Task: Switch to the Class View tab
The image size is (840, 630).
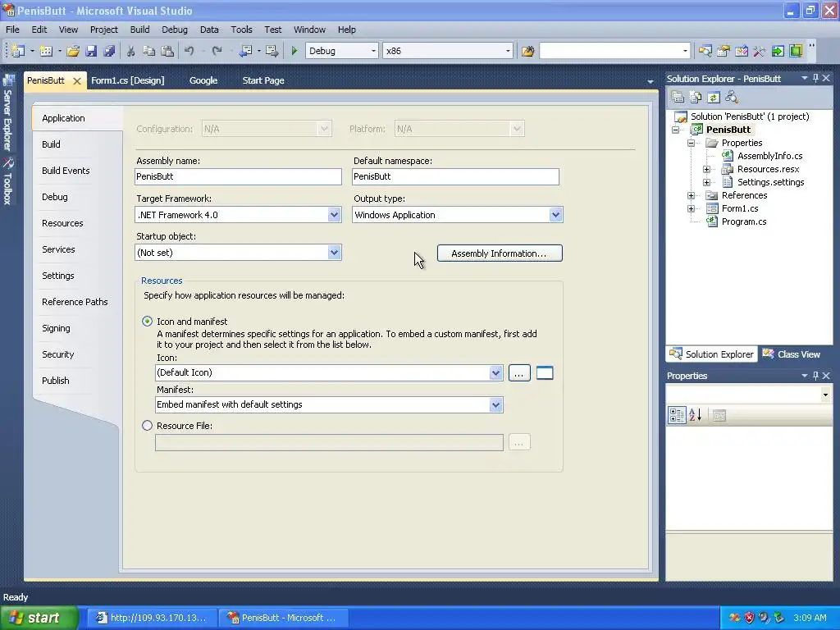Action: [x=792, y=354]
